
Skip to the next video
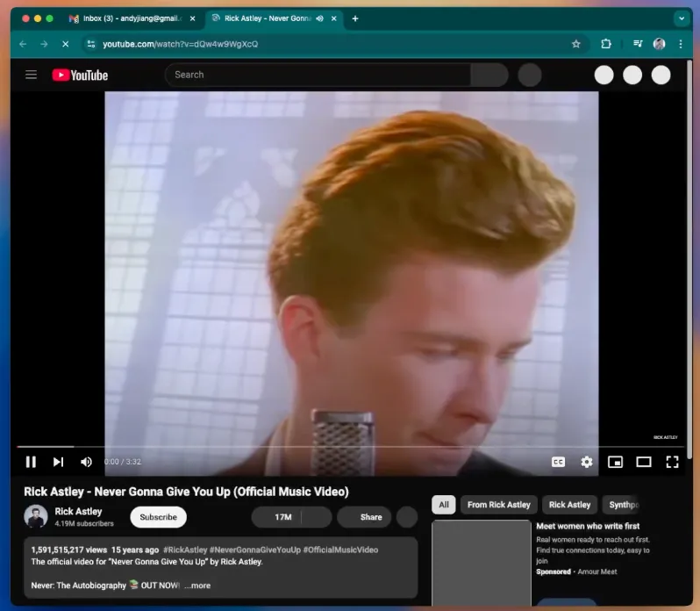pyautogui.click(x=58, y=462)
